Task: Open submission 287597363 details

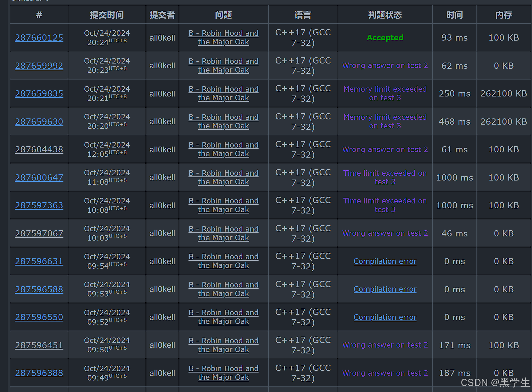Action: click(x=39, y=205)
